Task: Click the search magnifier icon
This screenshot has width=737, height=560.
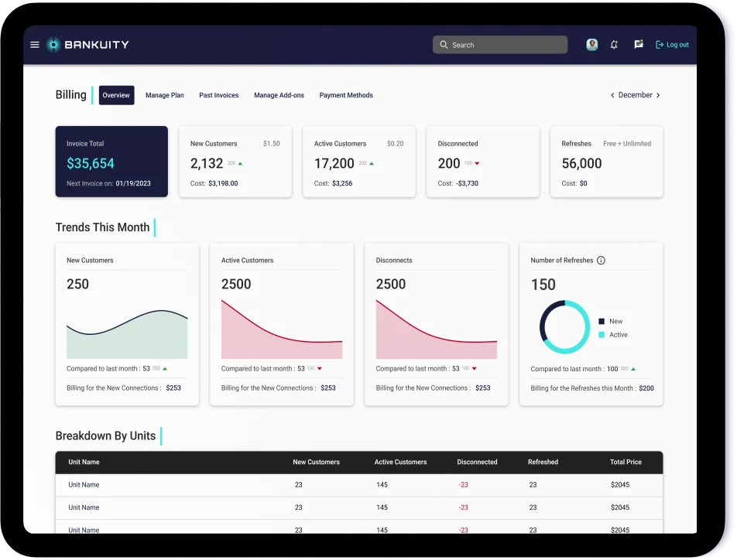Action: click(443, 44)
